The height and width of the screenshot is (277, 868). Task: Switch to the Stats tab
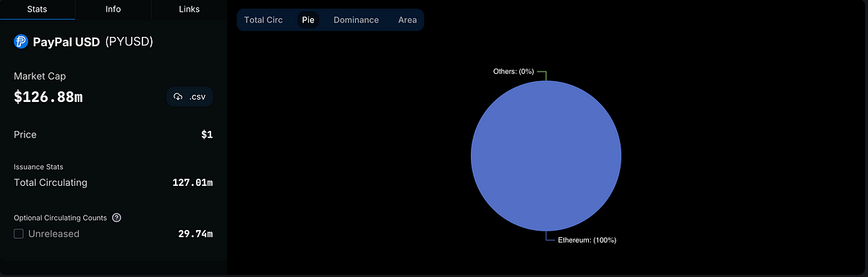coord(37,9)
